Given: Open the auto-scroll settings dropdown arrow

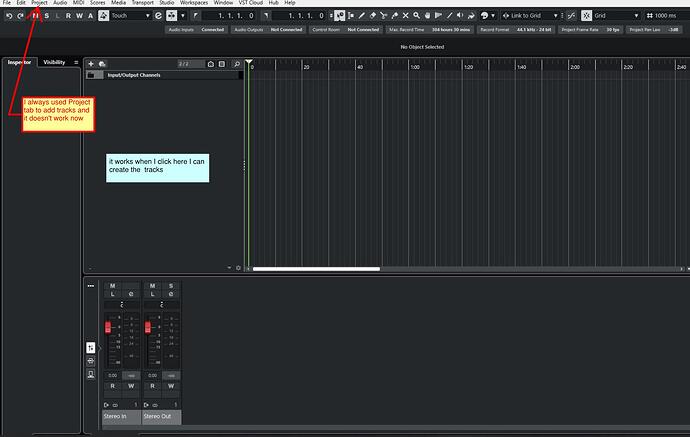Looking at the screenshot, I should (183, 16).
